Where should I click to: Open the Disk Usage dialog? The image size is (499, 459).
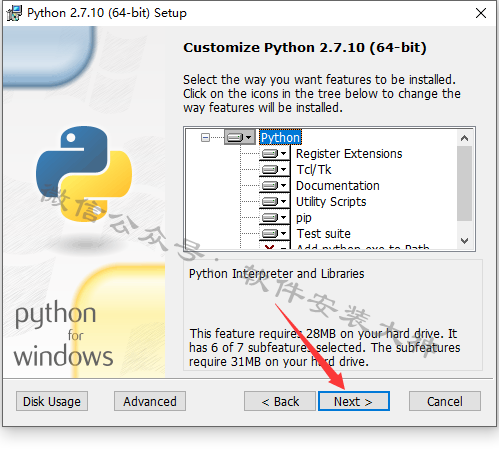pos(52,401)
